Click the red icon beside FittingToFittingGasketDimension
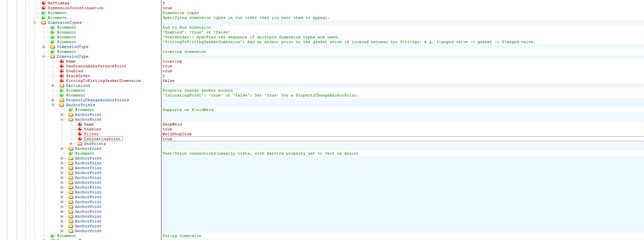The image size is (644, 240). coord(62,81)
